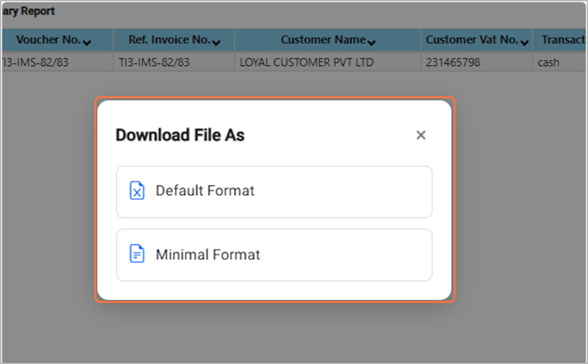Select the Voucher No. header text
This screenshot has height=364, width=588.
click(x=48, y=40)
